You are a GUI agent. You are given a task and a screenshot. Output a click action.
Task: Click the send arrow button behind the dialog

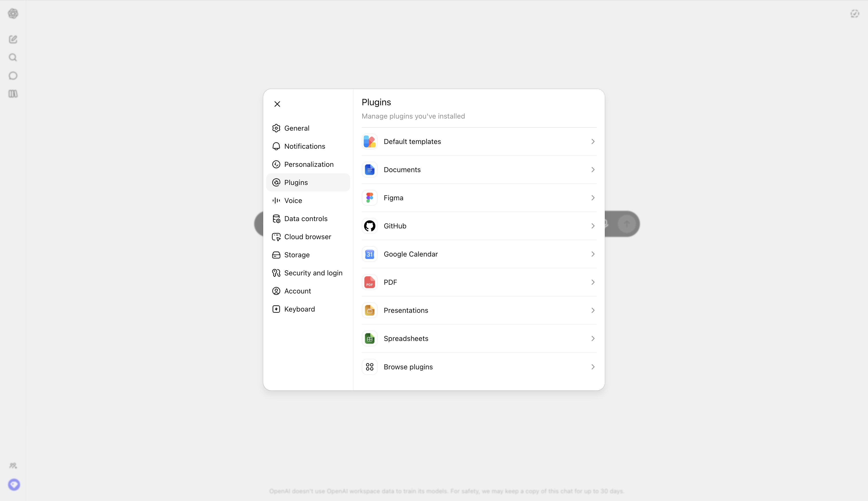click(627, 224)
